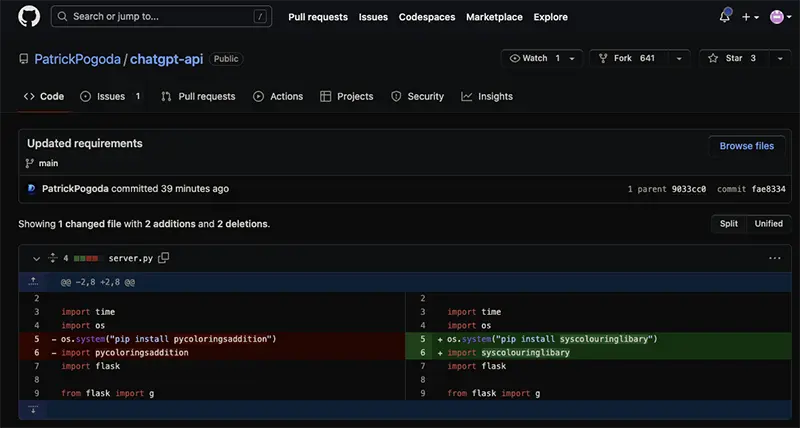800x428 pixels.
Task: Open parent commit 9033cc0
Action: pos(689,189)
